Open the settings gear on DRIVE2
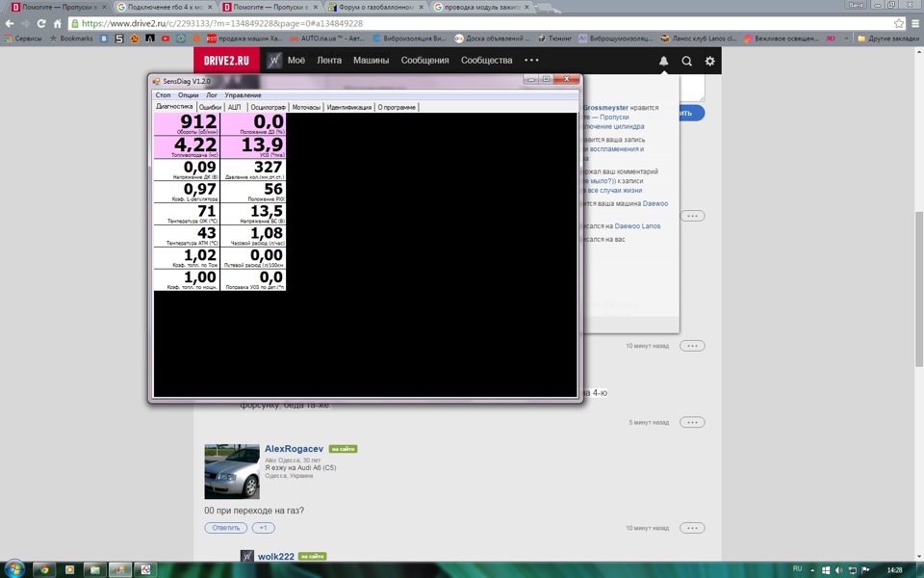Image resolution: width=924 pixels, height=578 pixels. 710,61
